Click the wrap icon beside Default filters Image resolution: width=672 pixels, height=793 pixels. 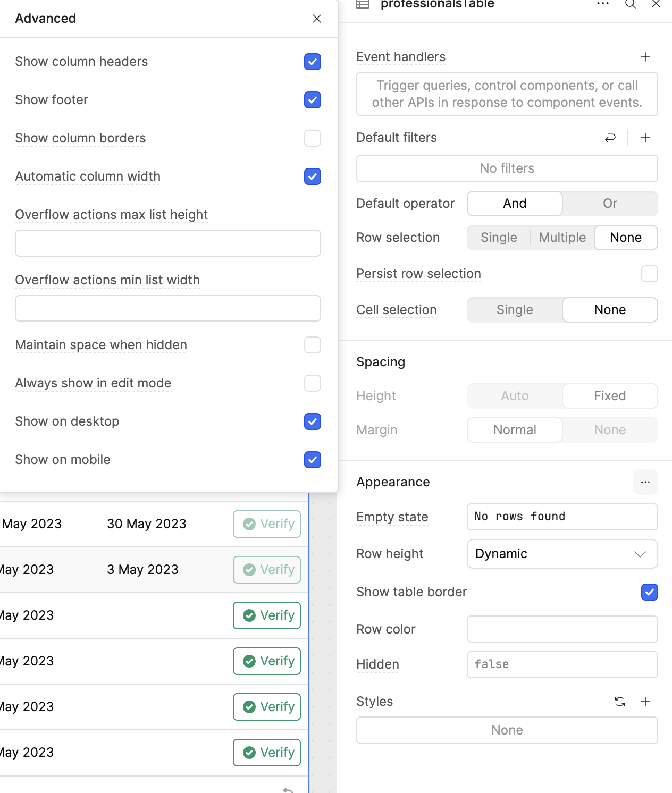click(x=610, y=138)
